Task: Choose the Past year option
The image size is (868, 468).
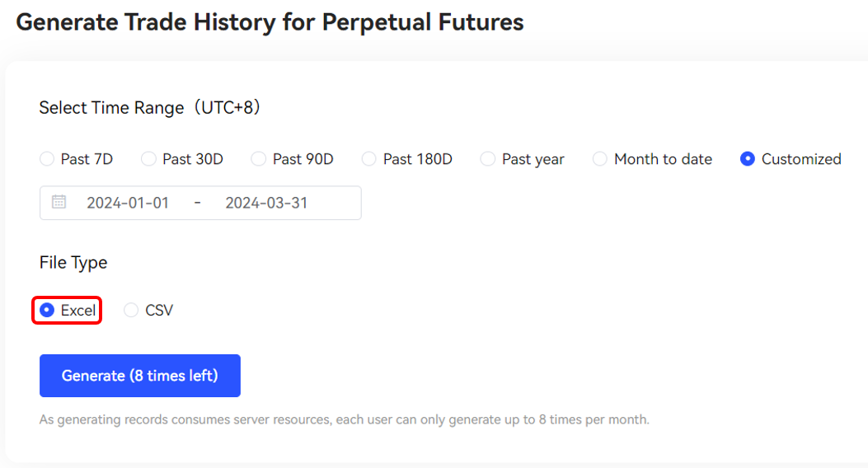Action: click(523, 159)
